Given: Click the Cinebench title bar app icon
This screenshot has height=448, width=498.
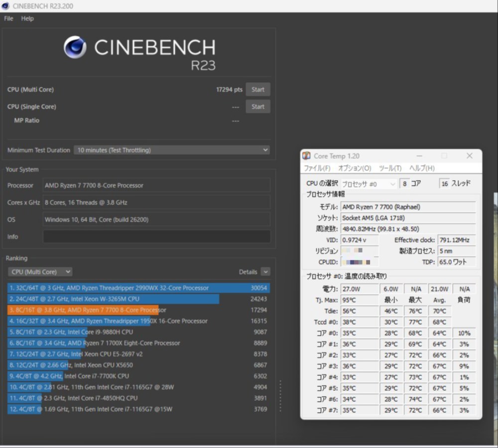Looking at the screenshot, I should pyautogui.click(x=5, y=6).
